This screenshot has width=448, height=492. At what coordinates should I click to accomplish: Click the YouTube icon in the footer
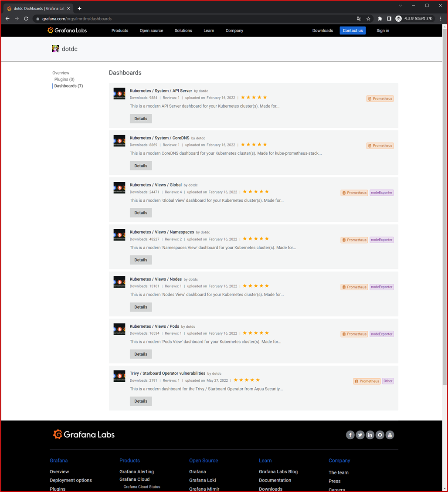click(390, 434)
